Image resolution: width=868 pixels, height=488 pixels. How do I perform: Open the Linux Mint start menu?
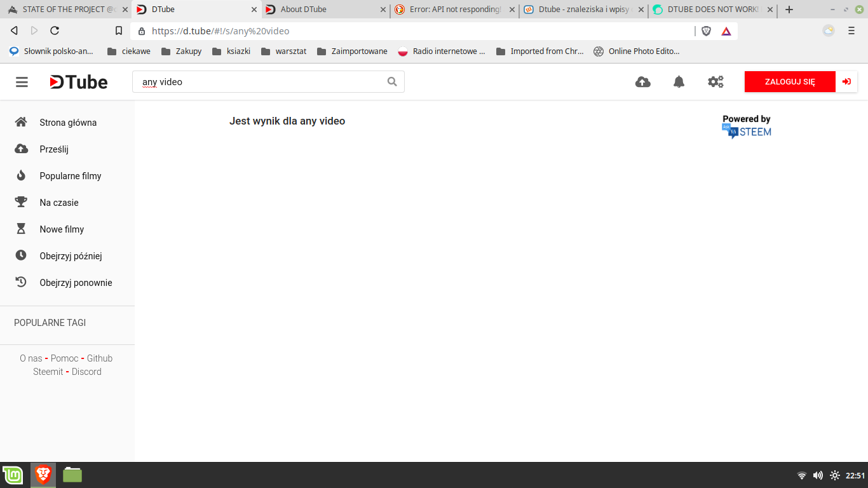click(x=13, y=475)
